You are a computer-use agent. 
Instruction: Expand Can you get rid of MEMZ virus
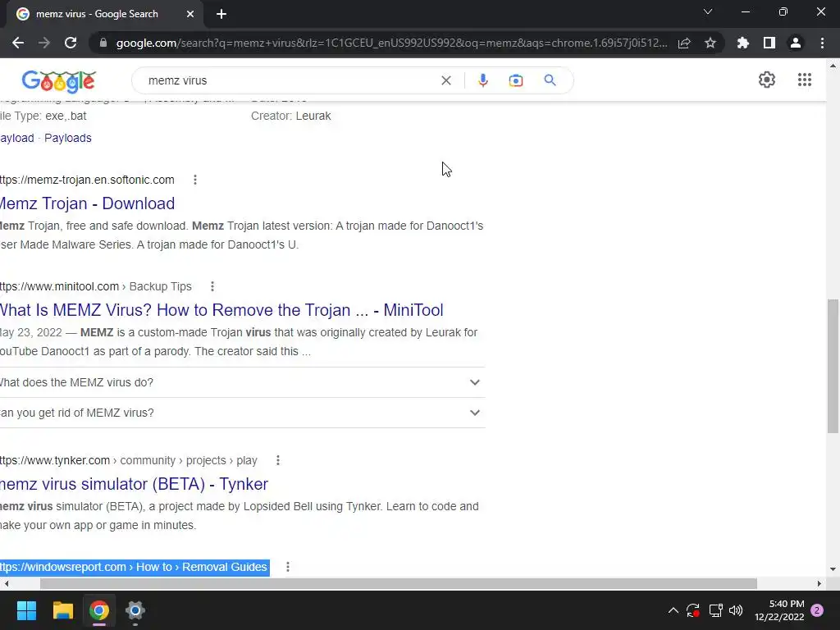click(x=243, y=413)
